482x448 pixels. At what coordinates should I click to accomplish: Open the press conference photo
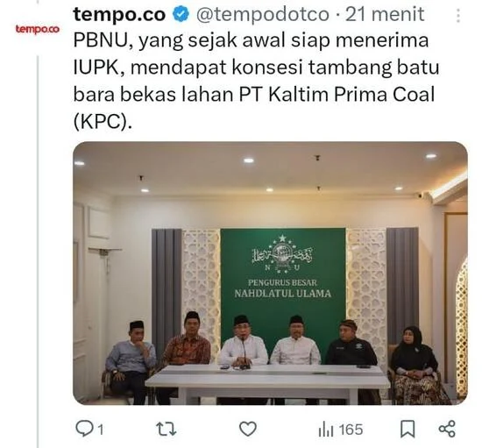point(270,273)
